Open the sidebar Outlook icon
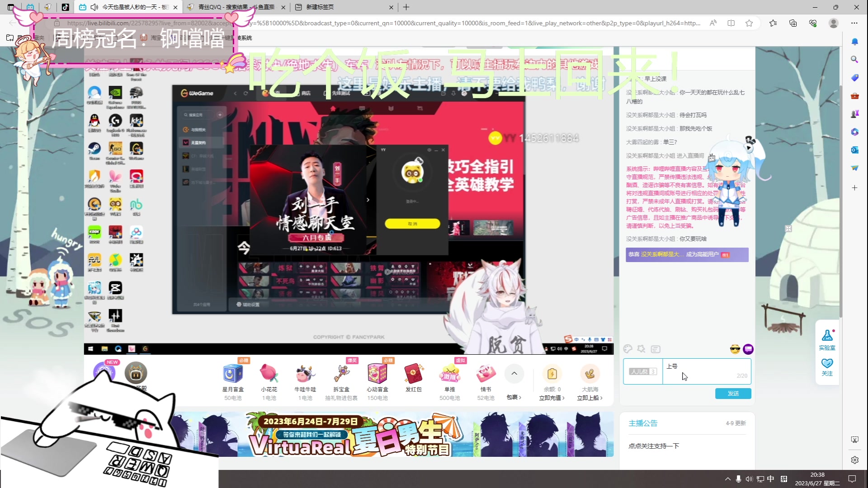 click(x=854, y=150)
